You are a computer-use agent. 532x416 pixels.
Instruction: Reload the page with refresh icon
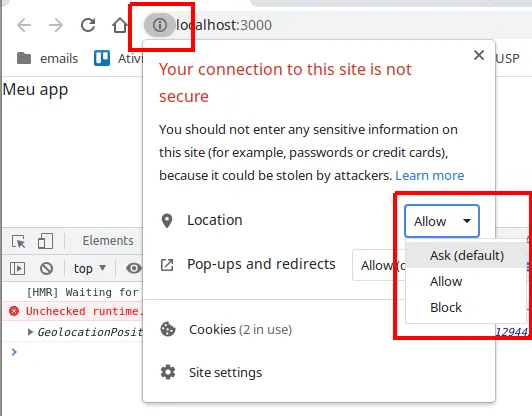pyautogui.click(x=88, y=25)
